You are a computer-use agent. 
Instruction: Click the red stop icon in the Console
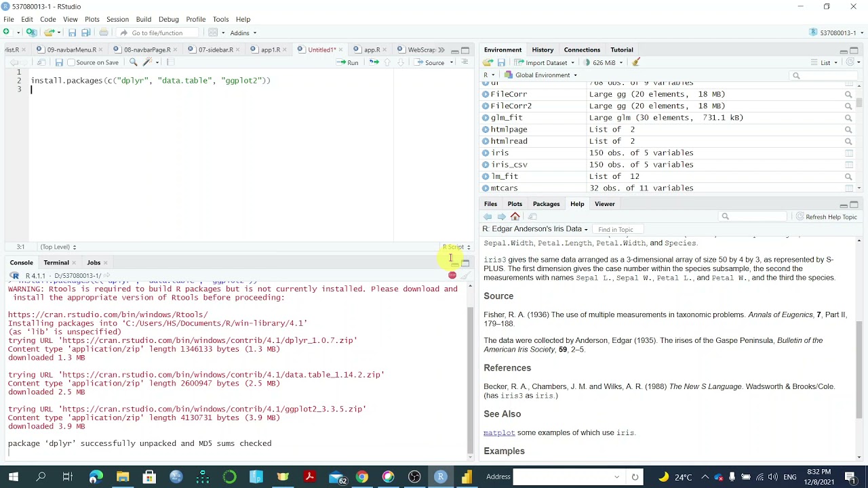452,275
